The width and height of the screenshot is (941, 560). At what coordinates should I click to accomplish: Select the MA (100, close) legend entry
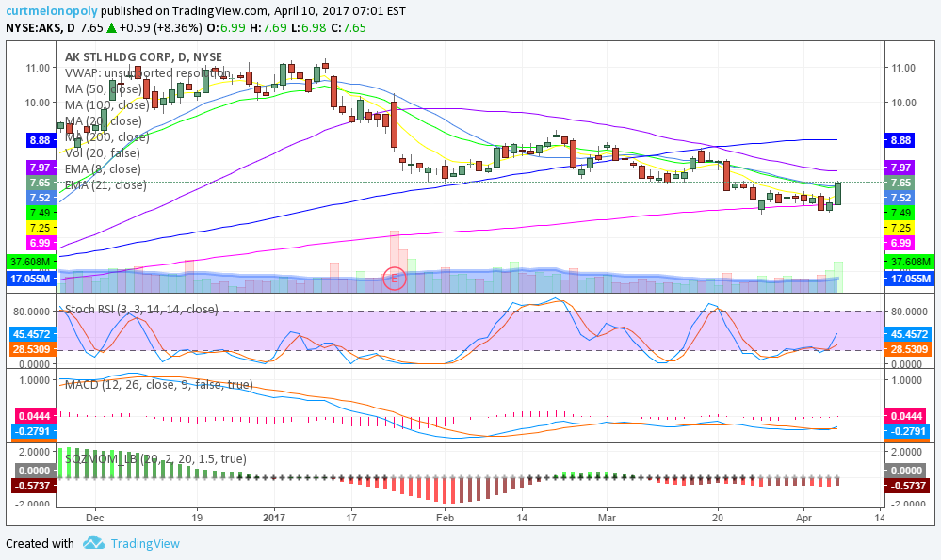point(106,104)
